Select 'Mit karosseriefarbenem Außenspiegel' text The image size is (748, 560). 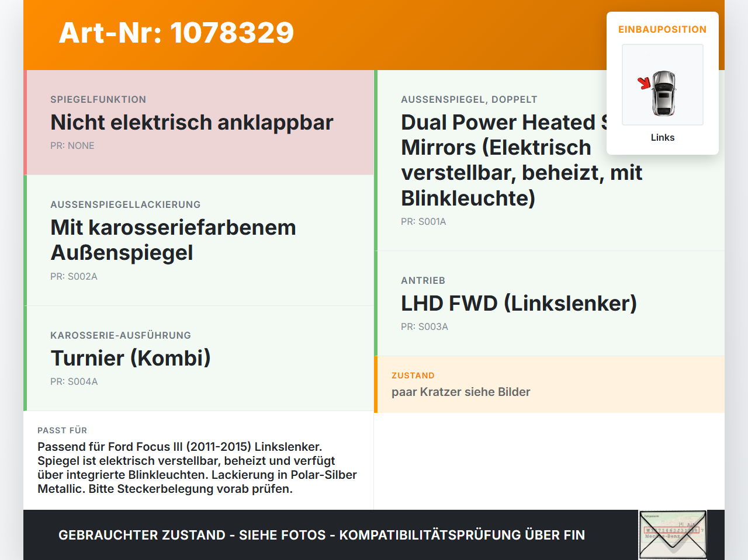pos(173,239)
